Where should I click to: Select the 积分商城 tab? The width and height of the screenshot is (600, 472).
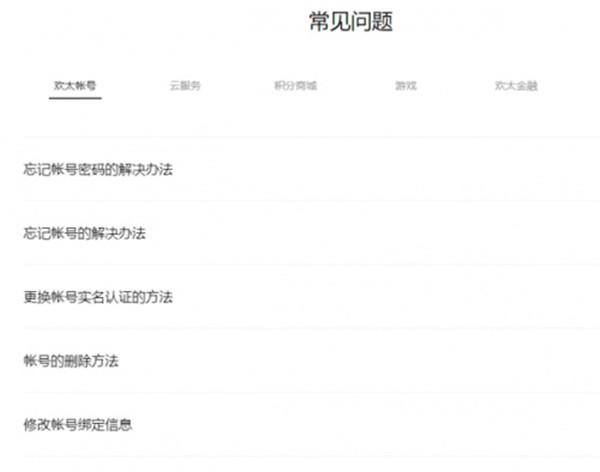(x=295, y=86)
